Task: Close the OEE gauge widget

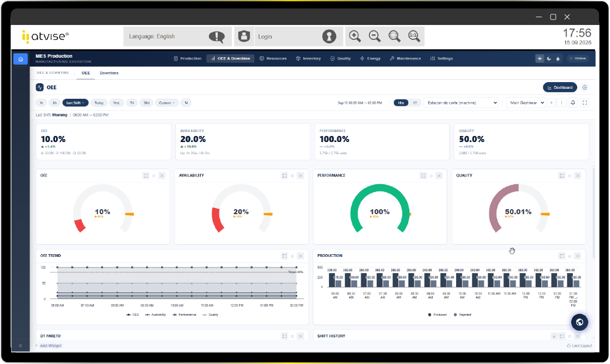Action: [162, 175]
